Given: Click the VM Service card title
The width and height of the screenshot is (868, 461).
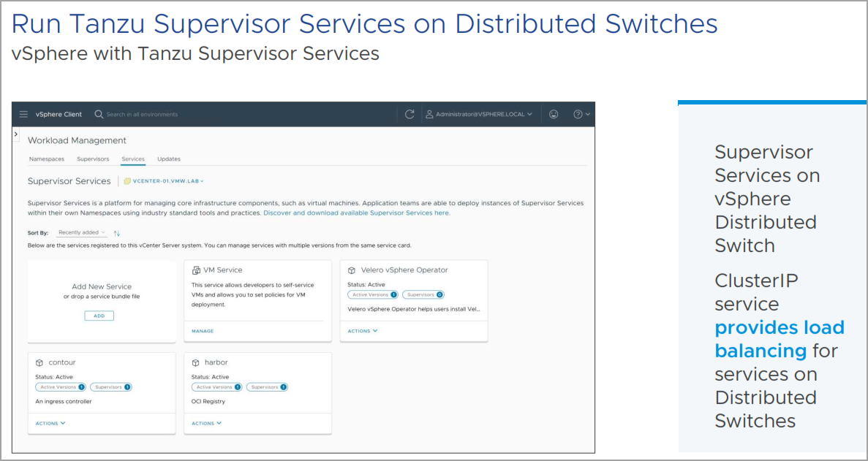Looking at the screenshot, I should point(222,270).
